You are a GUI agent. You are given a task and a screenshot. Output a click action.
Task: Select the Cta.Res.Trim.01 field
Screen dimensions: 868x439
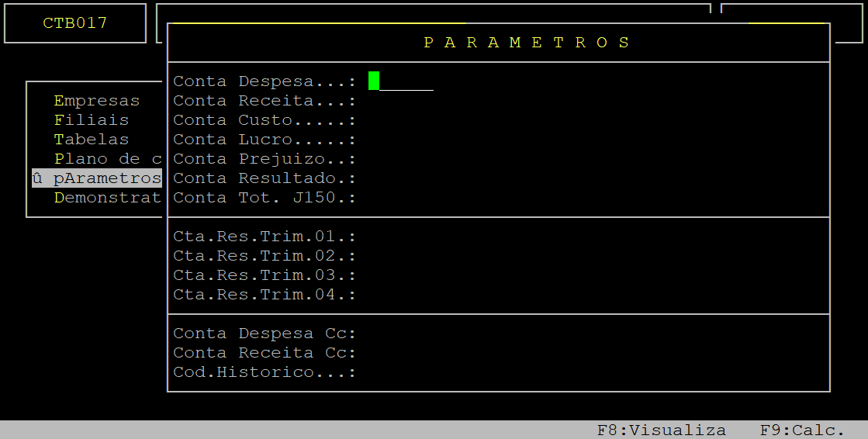click(401, 237)
